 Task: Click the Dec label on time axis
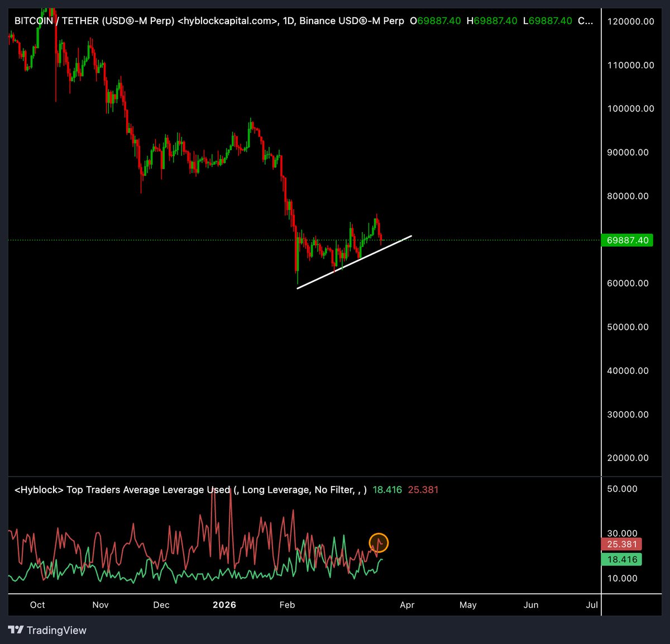161,605
